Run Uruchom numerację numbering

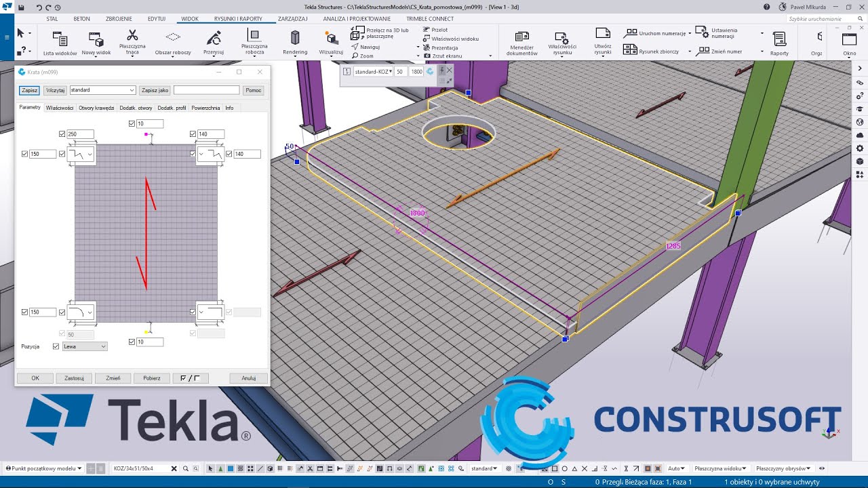point(655,33)
